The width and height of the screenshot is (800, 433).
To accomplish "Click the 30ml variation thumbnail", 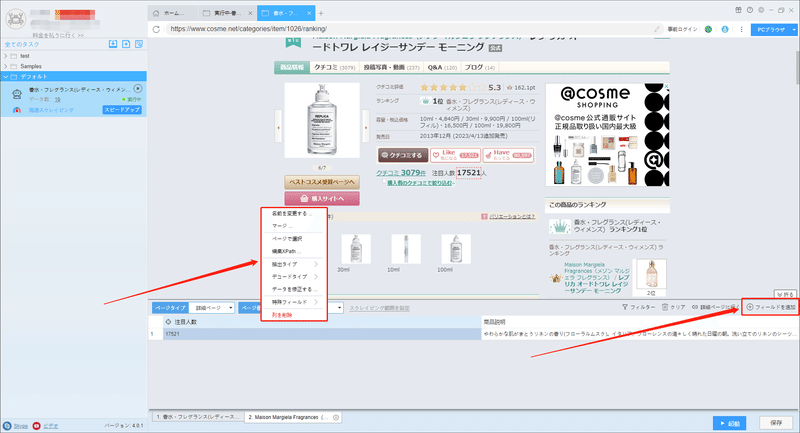I will click(x=356, y=249).
